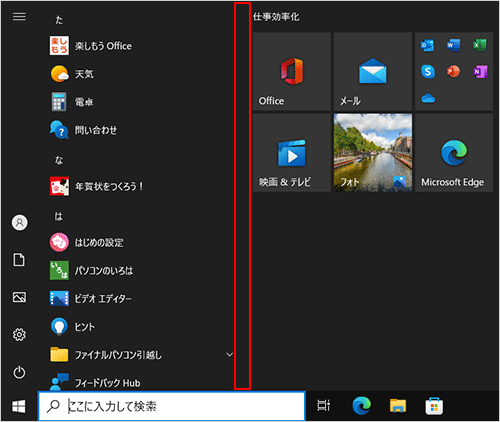Viewport: 500px width, 422px height.
Task: Open Word in the Office folder tile
Action: click(454, 45)
